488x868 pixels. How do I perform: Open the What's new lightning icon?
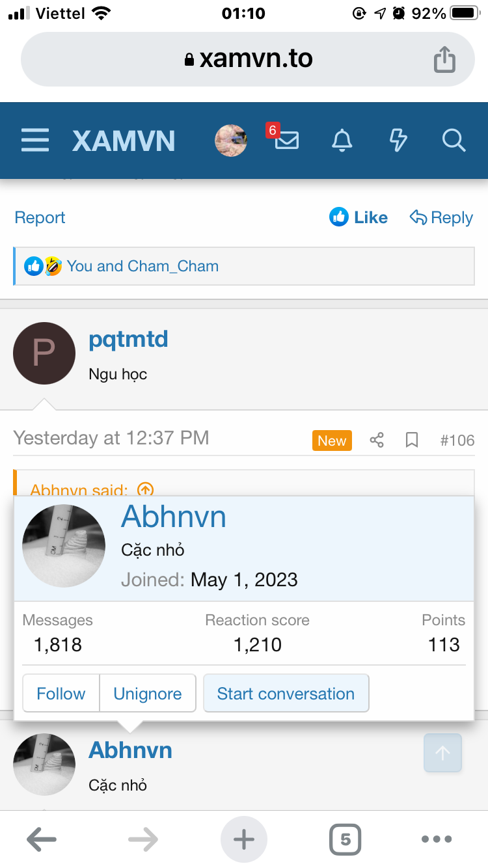click(x=398, y=141)
